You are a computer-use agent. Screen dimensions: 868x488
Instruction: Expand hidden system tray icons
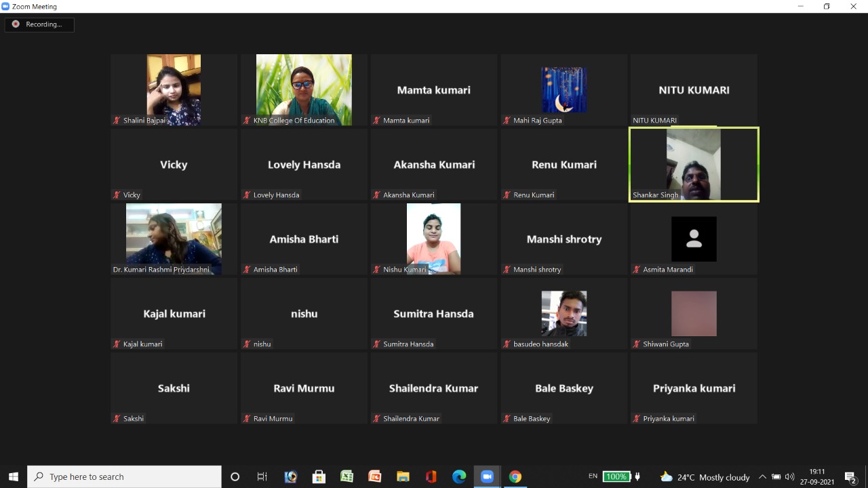[x=762, y=476]
